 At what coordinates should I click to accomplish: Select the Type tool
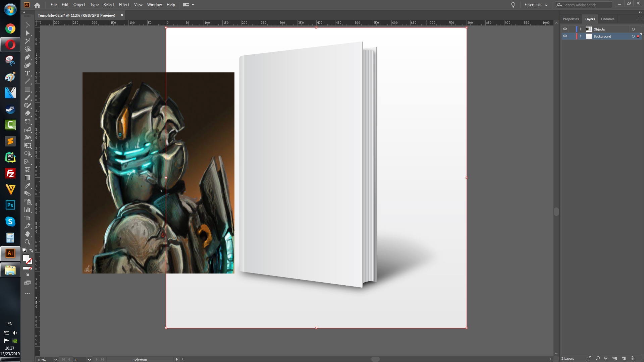(x=28, y=73)
